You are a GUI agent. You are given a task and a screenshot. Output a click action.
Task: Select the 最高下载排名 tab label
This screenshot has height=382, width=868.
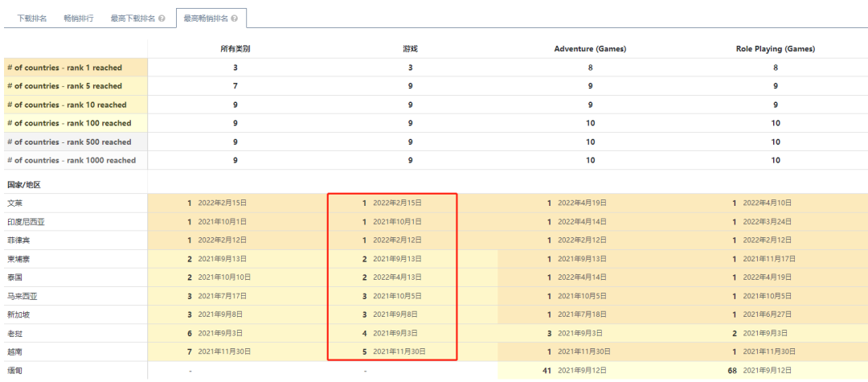click(133, 18)
